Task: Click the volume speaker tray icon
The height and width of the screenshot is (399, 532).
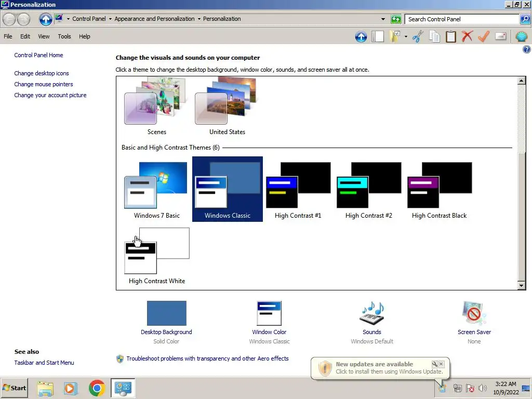Action: pyautogui.click(x=482, y=388)
